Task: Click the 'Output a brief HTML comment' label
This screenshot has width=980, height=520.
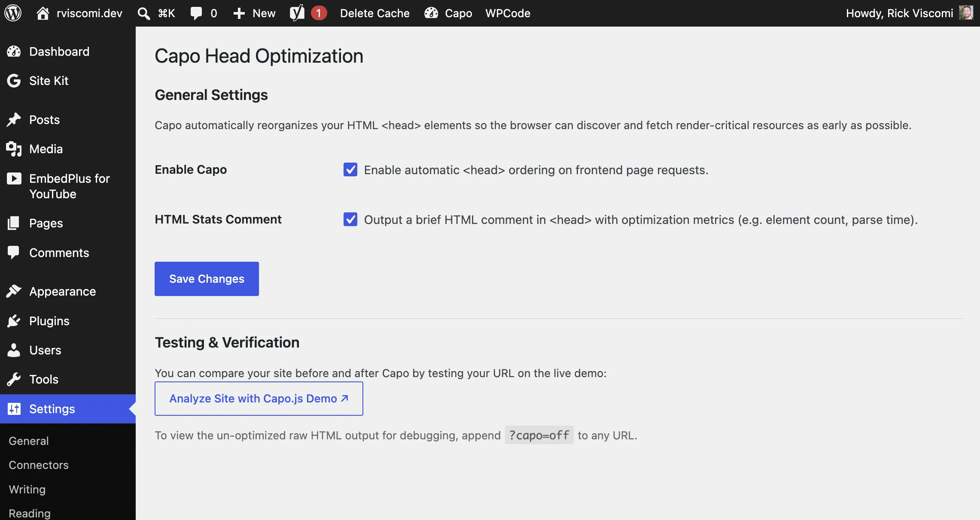Action: point(641,220)
